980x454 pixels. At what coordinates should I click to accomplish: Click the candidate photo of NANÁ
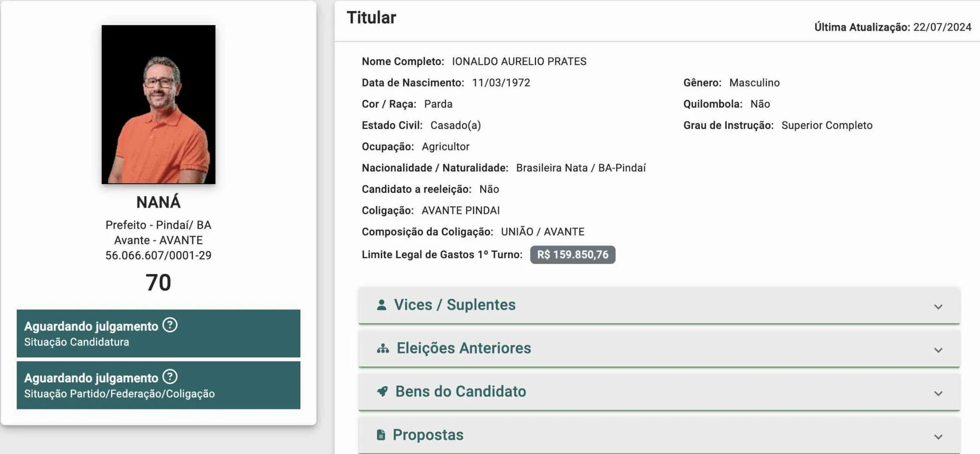158,104
